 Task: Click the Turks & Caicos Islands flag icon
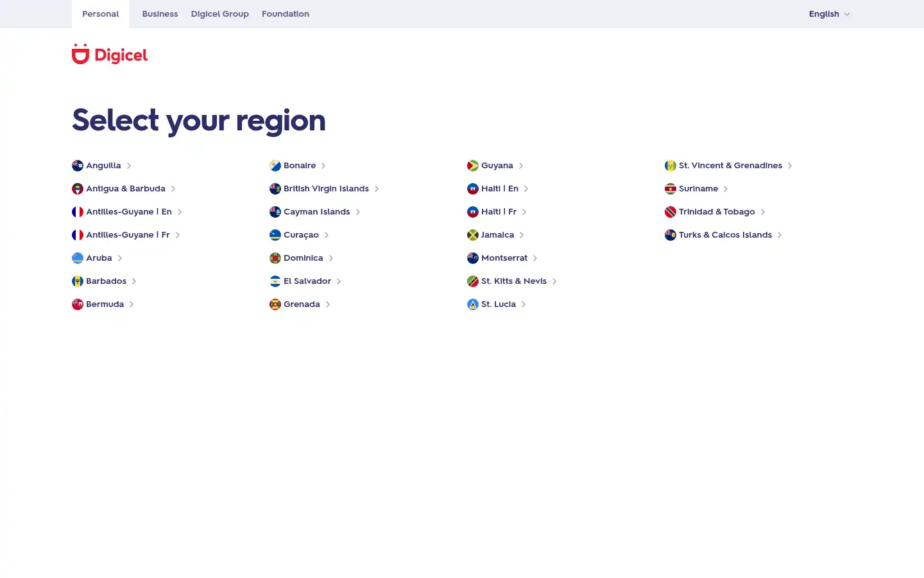tap(671, 235)
